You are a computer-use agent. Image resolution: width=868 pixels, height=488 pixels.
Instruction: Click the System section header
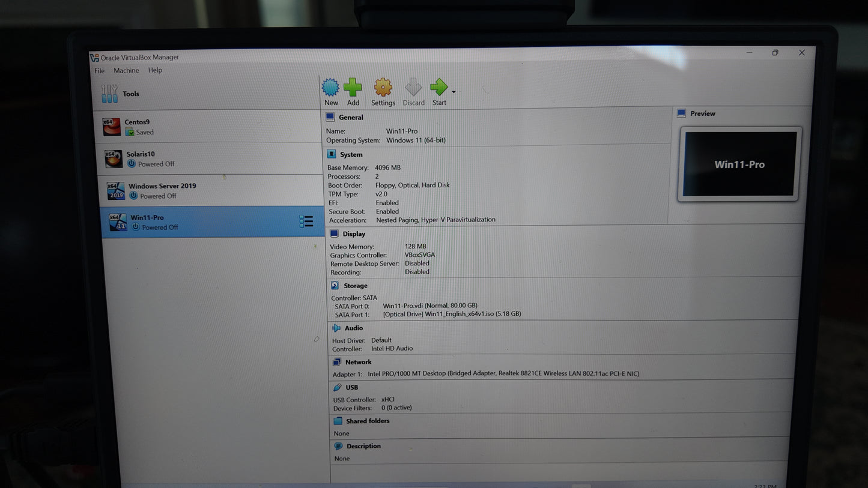point(351,155)
